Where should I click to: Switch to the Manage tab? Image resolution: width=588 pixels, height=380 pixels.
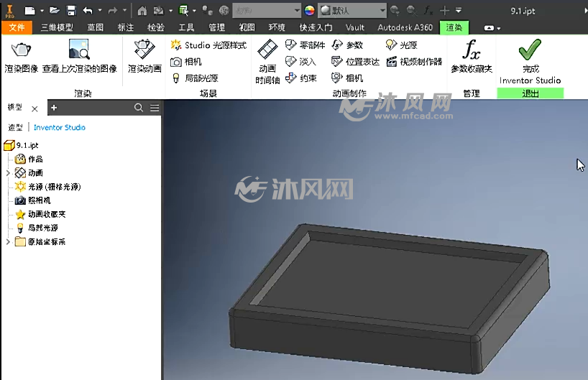[217, 27]
